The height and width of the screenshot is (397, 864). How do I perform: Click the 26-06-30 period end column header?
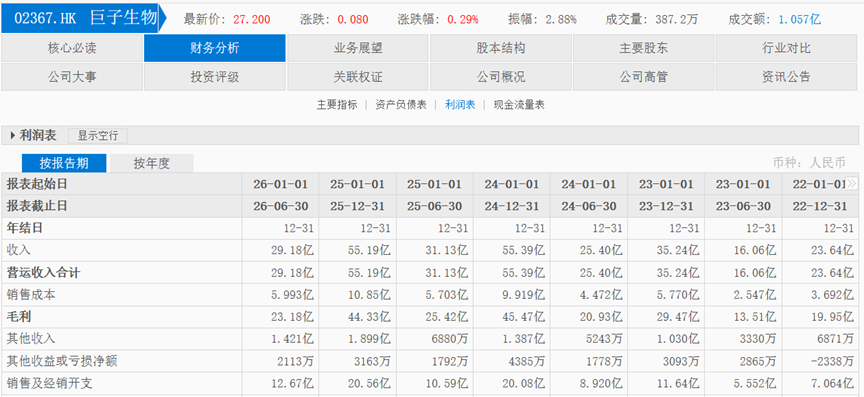tap(280, 206)
